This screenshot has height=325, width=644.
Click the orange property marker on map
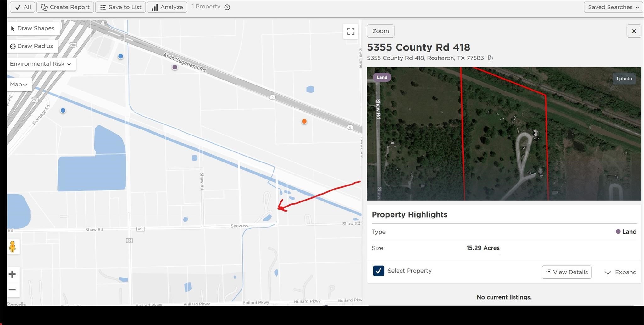pyautogui.click(x=304, y=121)
